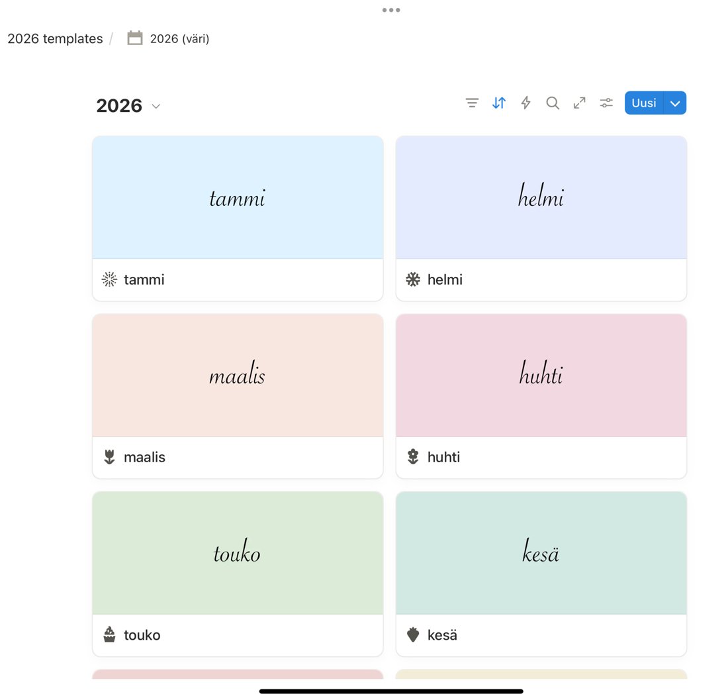Open the 2026 view name dropdown
This screenshot has width=728, height=700.
point(156,106)
